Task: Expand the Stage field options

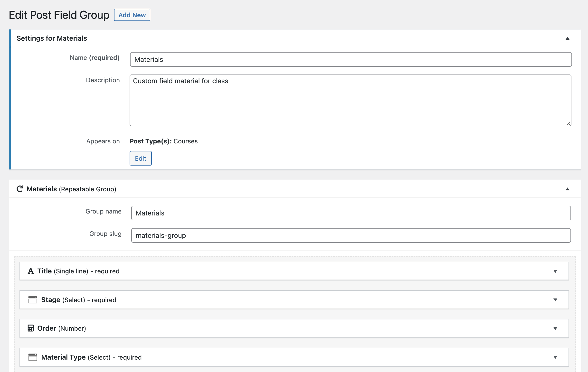Action: pyautogui.click(x=555, y=300)
